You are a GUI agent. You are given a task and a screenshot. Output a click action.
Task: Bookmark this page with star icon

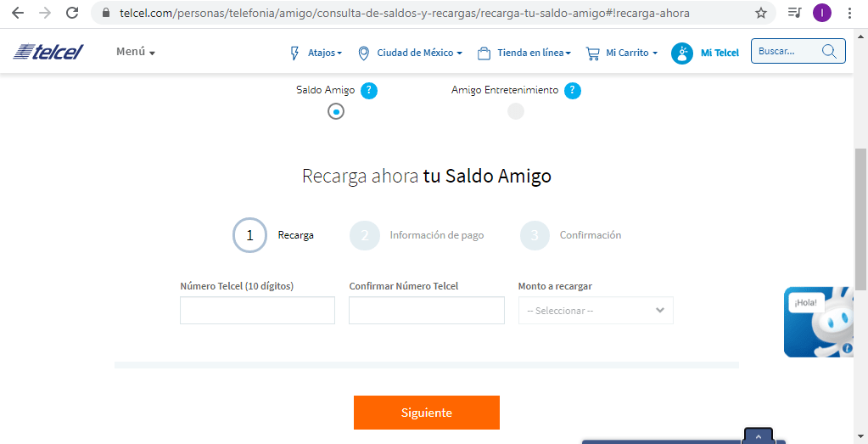tap(761, 14)
